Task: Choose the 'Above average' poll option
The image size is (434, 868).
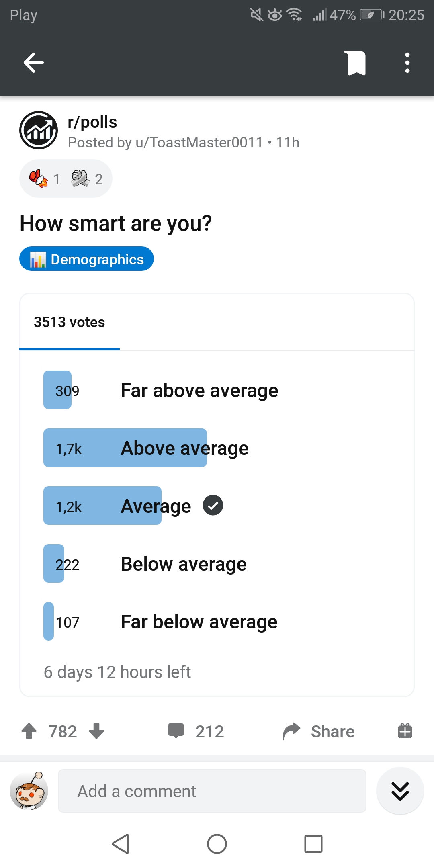Action: 185,448
